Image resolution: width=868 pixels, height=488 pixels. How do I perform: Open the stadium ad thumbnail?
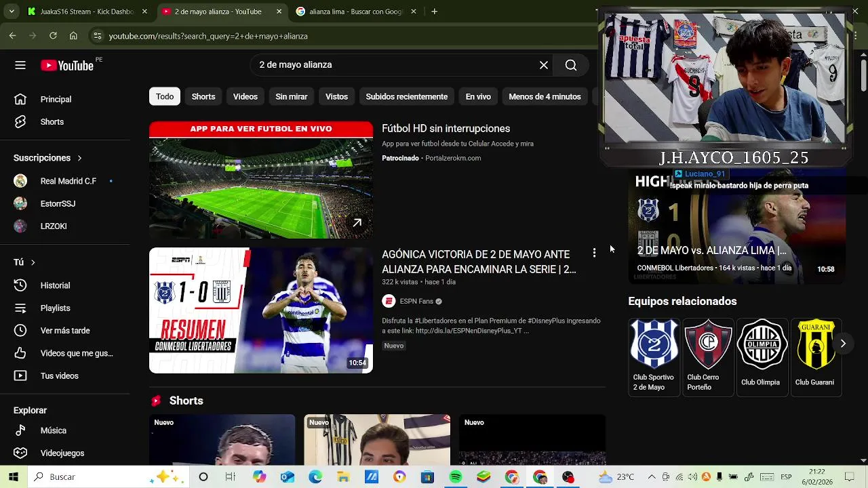(261, 180)
